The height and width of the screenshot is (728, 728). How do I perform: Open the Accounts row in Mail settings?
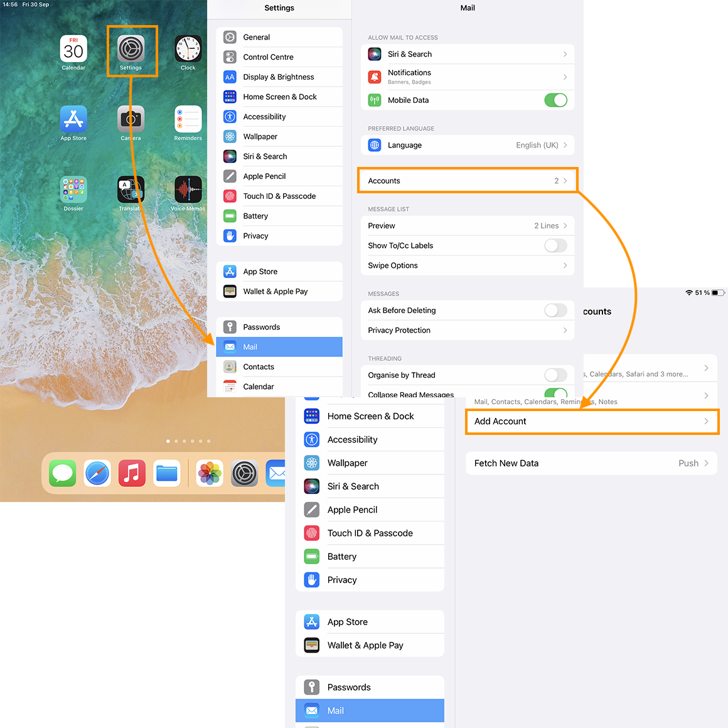(468, 181)
